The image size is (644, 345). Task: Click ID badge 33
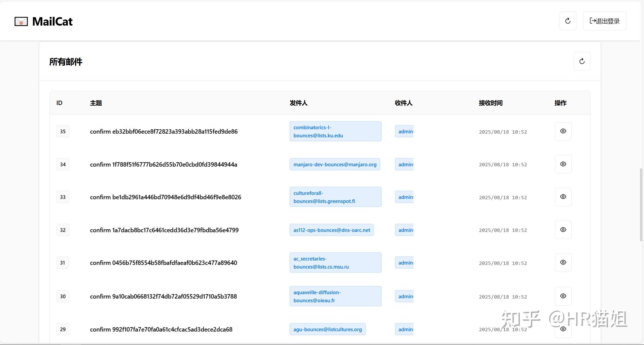pyautogui.click(x=63, y=197)
